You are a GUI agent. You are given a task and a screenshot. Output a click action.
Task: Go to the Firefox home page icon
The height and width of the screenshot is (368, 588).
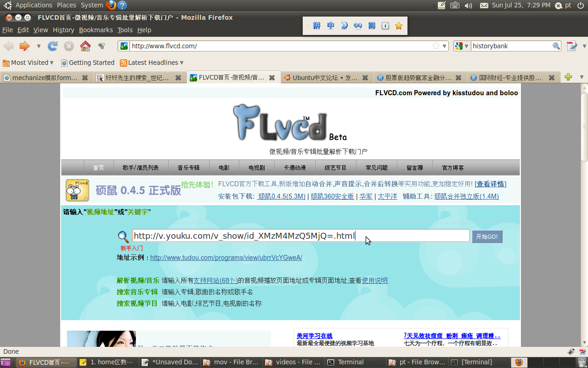point(85,46)
